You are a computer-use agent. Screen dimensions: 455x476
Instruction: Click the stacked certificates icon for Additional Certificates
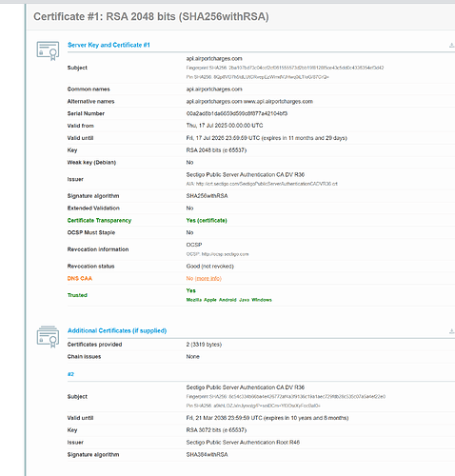tap(48, 336)
